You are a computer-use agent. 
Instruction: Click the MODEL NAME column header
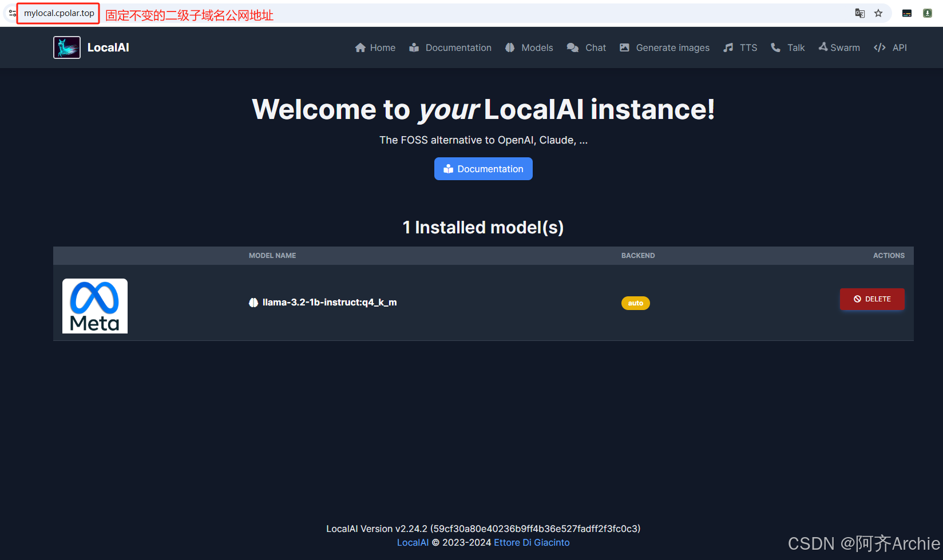[x=272, y=256]
